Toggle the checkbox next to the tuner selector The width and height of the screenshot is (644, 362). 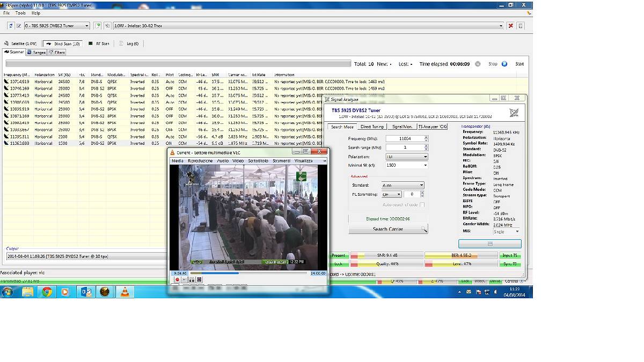click(x=19, y=26)
